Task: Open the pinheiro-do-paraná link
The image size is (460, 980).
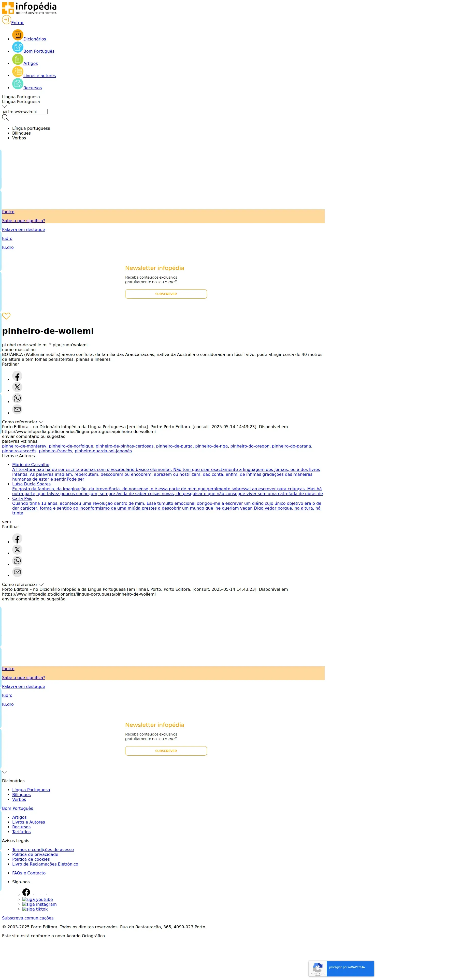Action: [292, 446]
